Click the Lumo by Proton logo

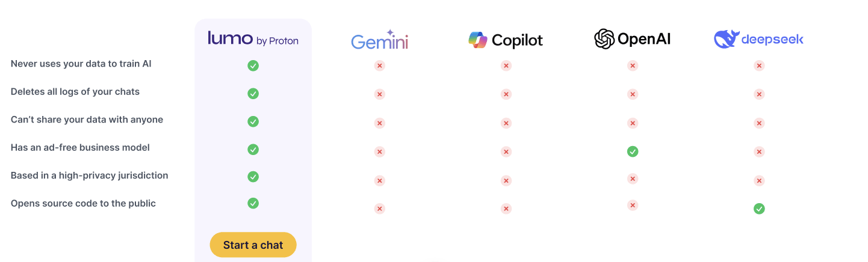(253, 38)
